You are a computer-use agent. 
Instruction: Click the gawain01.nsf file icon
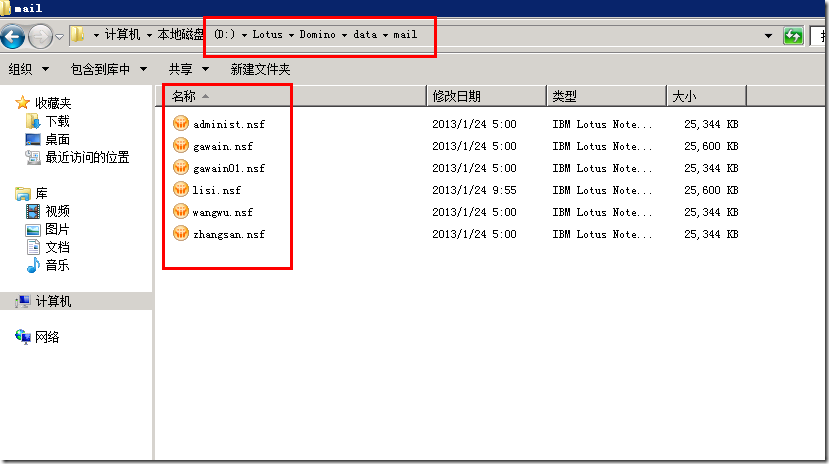[x=181, y=168]
